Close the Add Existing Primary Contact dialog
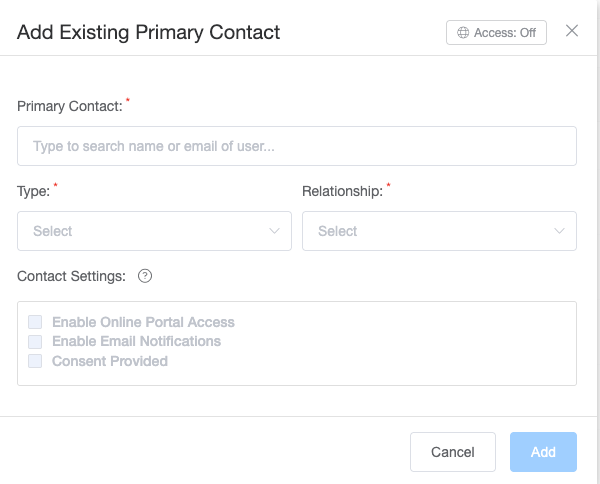 click(x=572, y=31)
